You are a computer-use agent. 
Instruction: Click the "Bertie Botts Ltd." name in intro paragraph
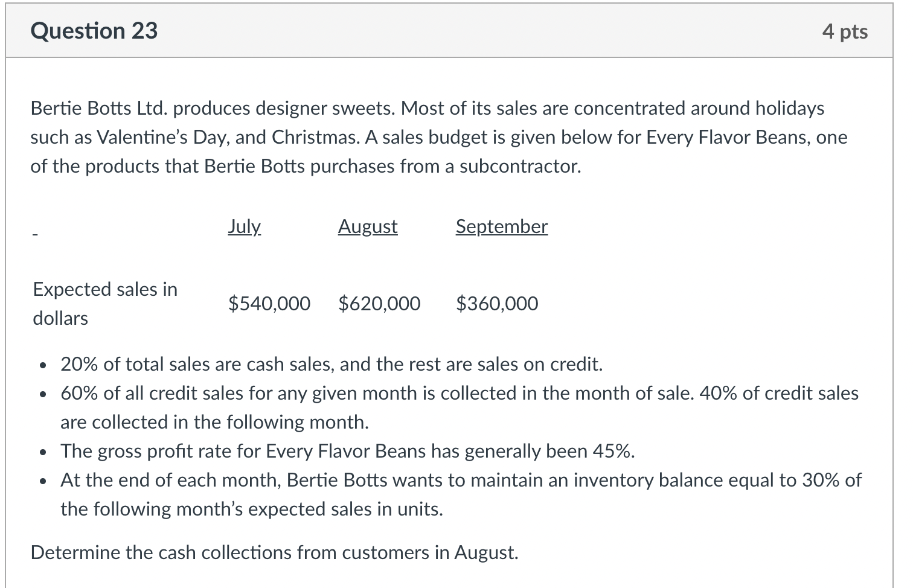pos(100,108)
